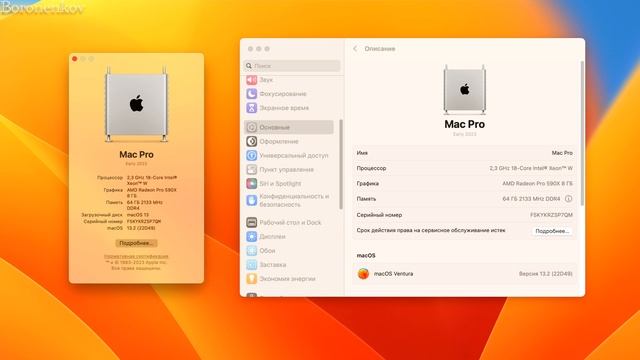Close the About This Mac window
The image size is (640, 360).
coord(75,59)
